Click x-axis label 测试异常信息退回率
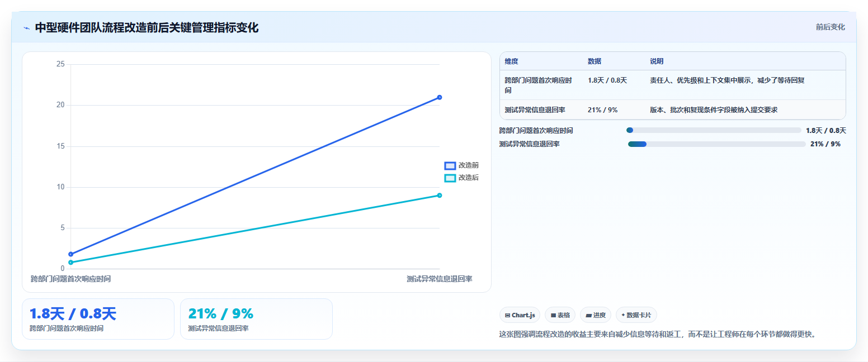The image size is (868, 362). pyautogui.click(x=440, y=279)
